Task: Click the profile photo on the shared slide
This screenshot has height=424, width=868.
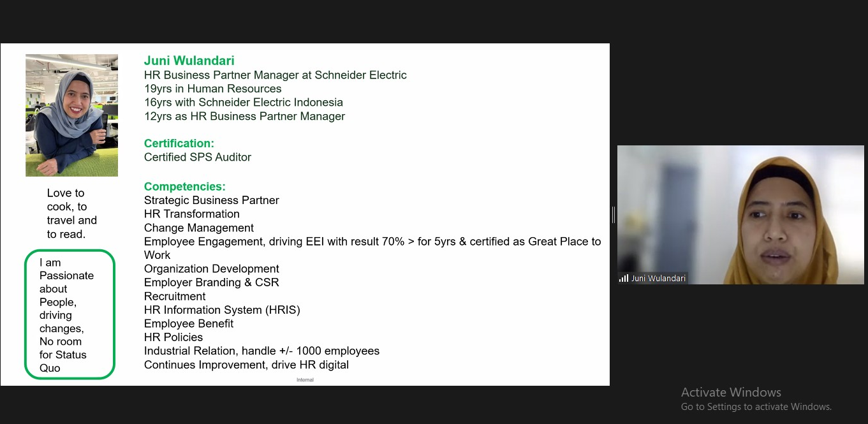Action: 71,115
